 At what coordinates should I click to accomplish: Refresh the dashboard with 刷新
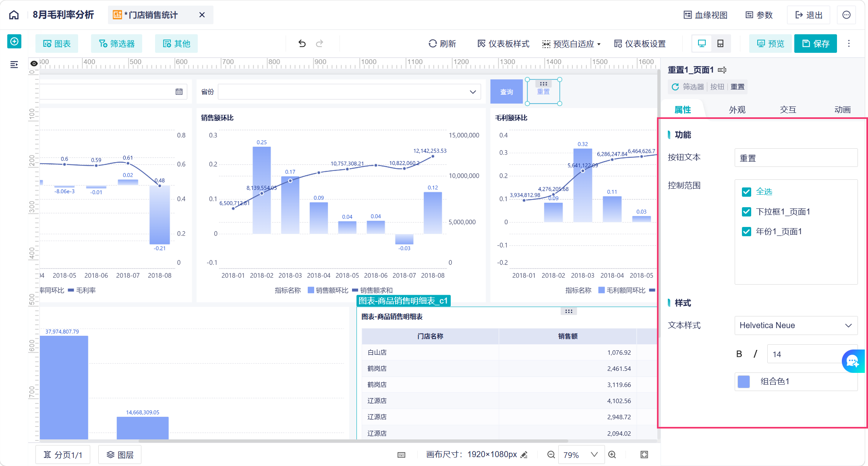tap(442, 44)
